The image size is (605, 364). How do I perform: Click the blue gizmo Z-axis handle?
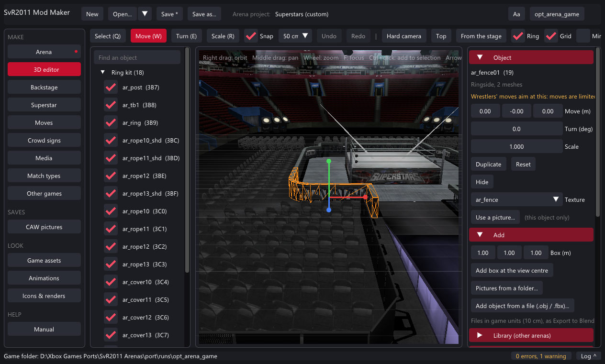(x=329, y=210)
